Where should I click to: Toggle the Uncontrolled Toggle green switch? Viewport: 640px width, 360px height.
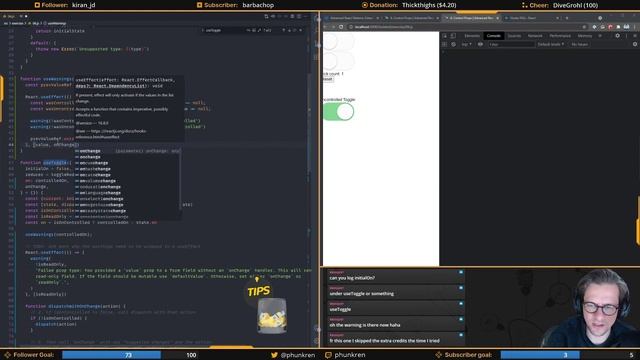click(x=338, y=111)
